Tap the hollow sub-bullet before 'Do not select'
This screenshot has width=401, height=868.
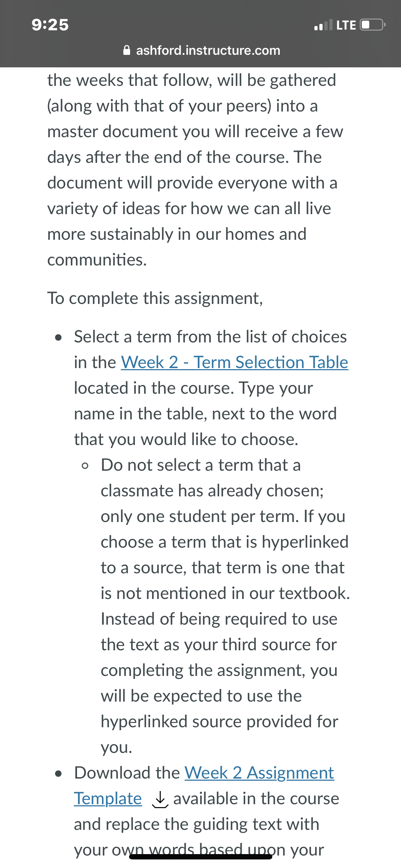[x=85, y=466]
